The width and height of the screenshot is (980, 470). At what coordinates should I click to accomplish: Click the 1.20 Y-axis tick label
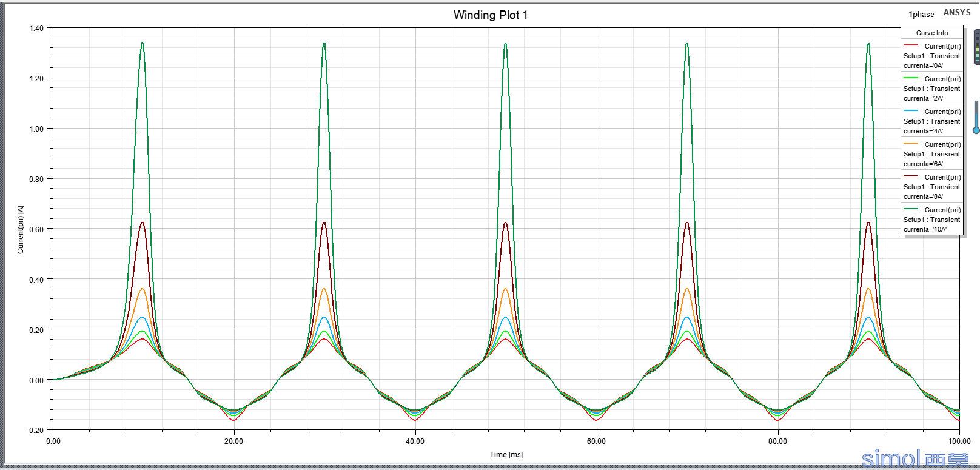click(36, 79)
